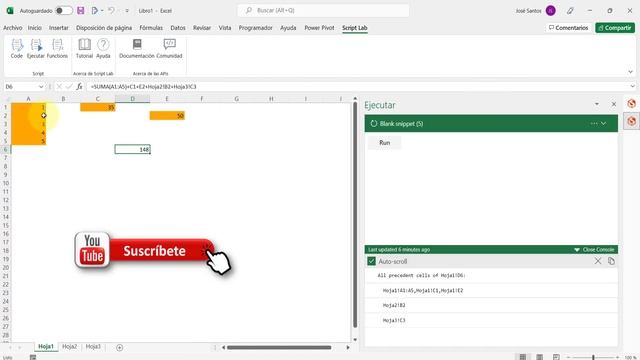
Task: Open snippet more options ellipsis
Action: 593,124
